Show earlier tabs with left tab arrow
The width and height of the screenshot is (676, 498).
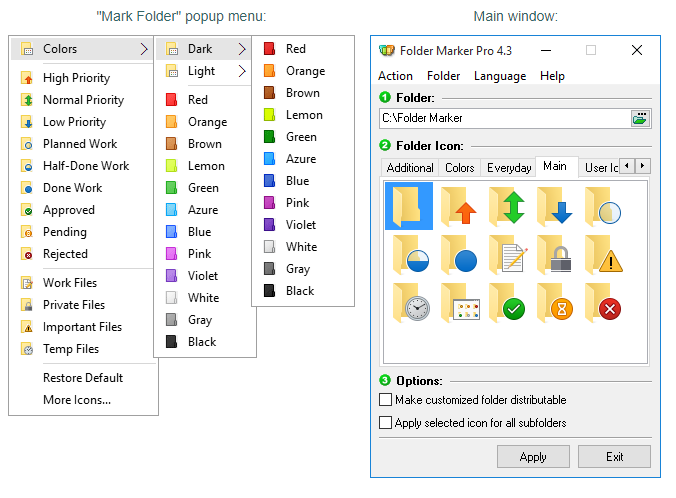[627, 166]
